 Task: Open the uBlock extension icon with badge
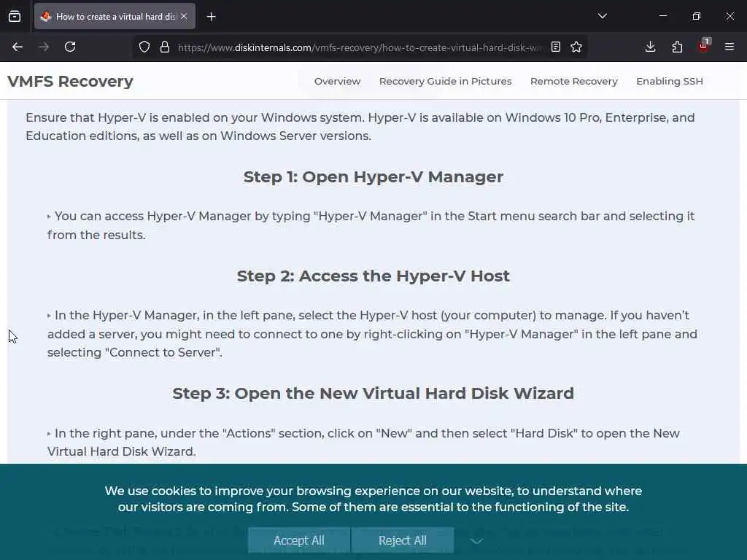704,46
